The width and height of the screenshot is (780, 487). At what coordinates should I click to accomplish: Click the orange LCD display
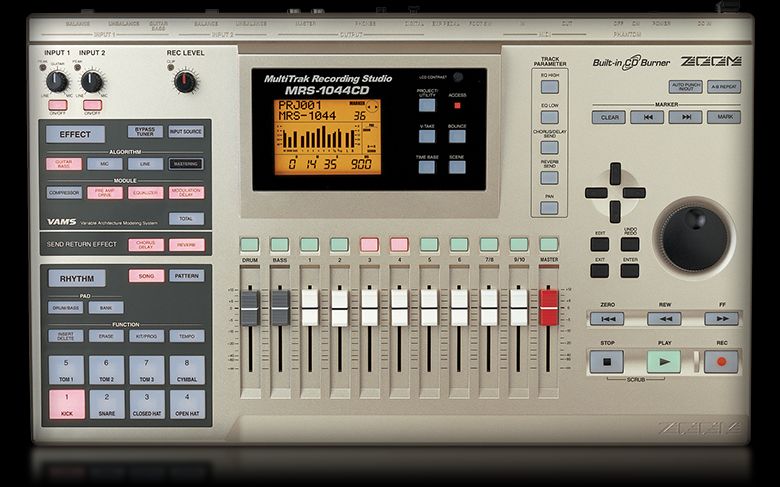[x=327, y=137]
